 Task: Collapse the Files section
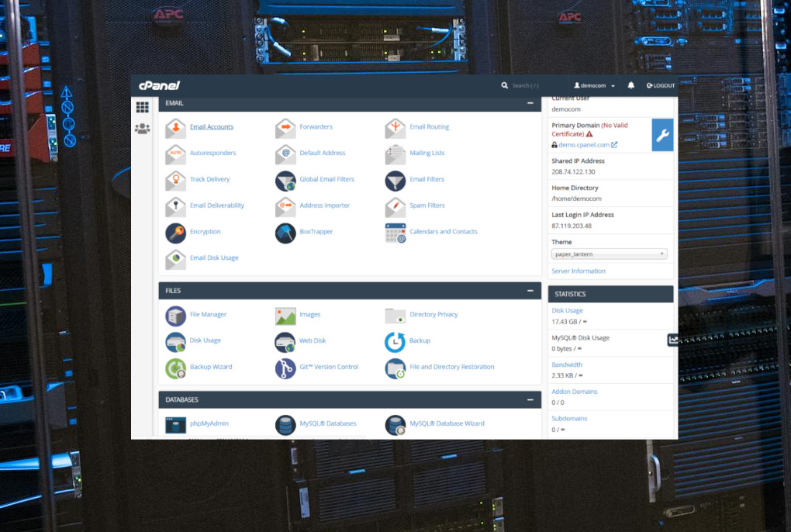coord(530,291)
